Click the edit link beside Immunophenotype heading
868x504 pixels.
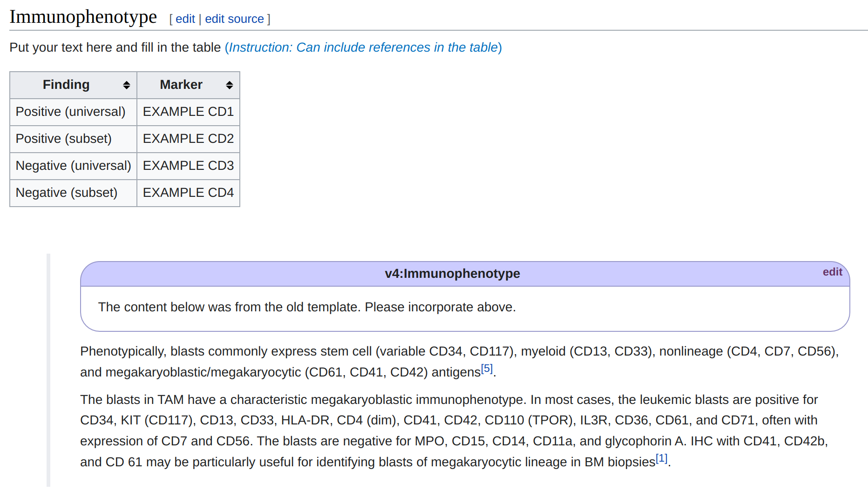[185, 19]
